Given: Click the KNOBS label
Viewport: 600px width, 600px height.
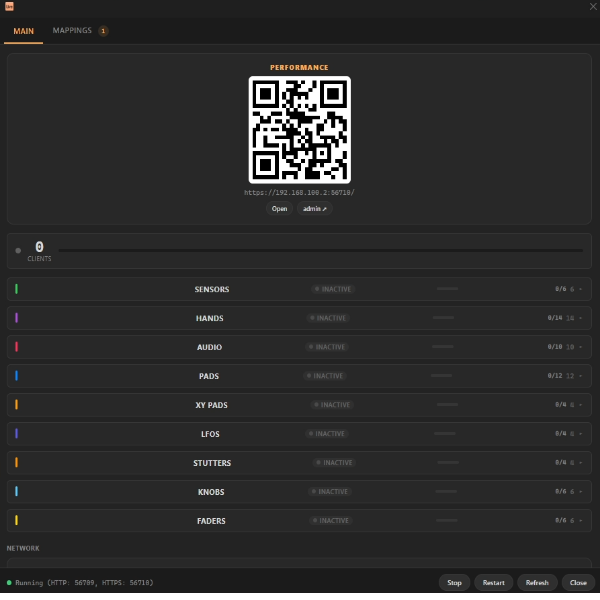Looking at the screenshot, I should pos(211,492).
